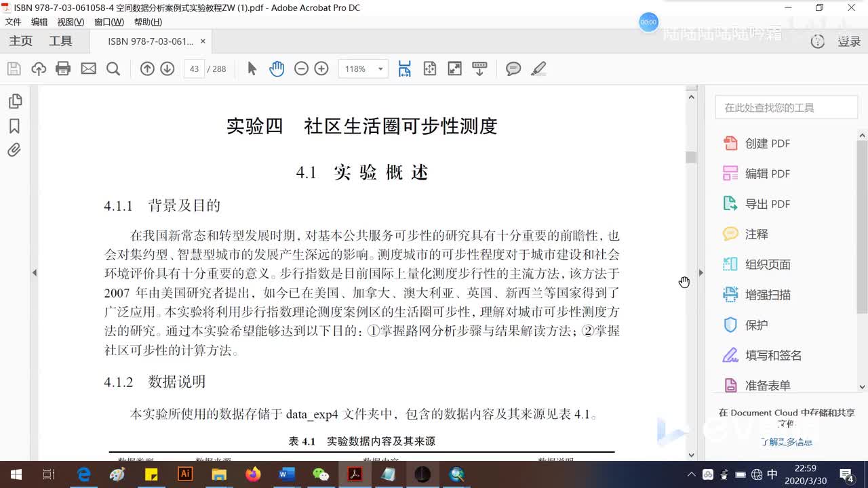This screenshot has width=868, height=488.
Task: Click tools pane scroll down arrow
Action: coord(862,387)
